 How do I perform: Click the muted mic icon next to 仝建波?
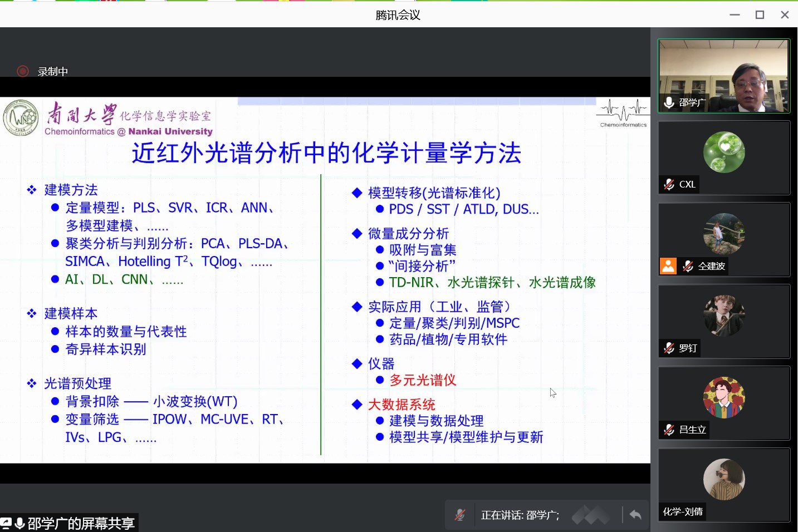[688, 266]
